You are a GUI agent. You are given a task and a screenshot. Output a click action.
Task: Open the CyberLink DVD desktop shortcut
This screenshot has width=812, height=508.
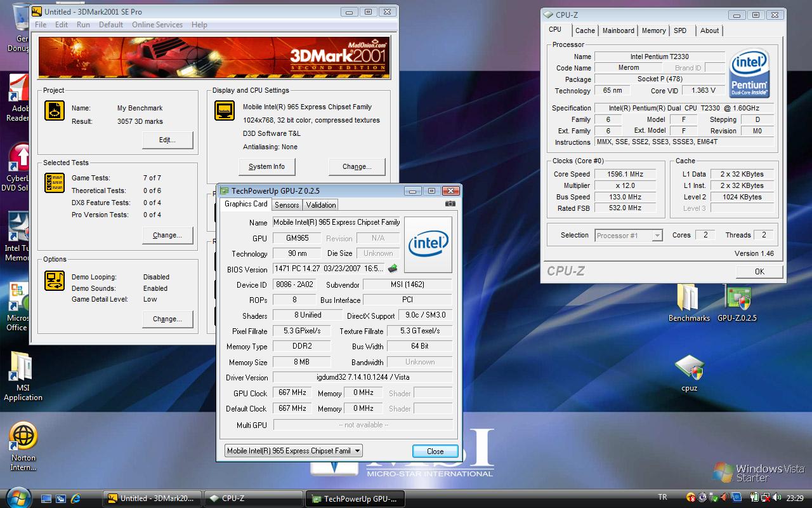(x=16, y=166)
